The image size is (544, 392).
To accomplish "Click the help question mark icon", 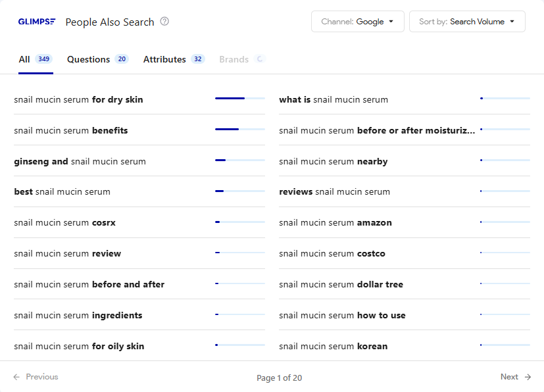I will [x=164, y=22].
